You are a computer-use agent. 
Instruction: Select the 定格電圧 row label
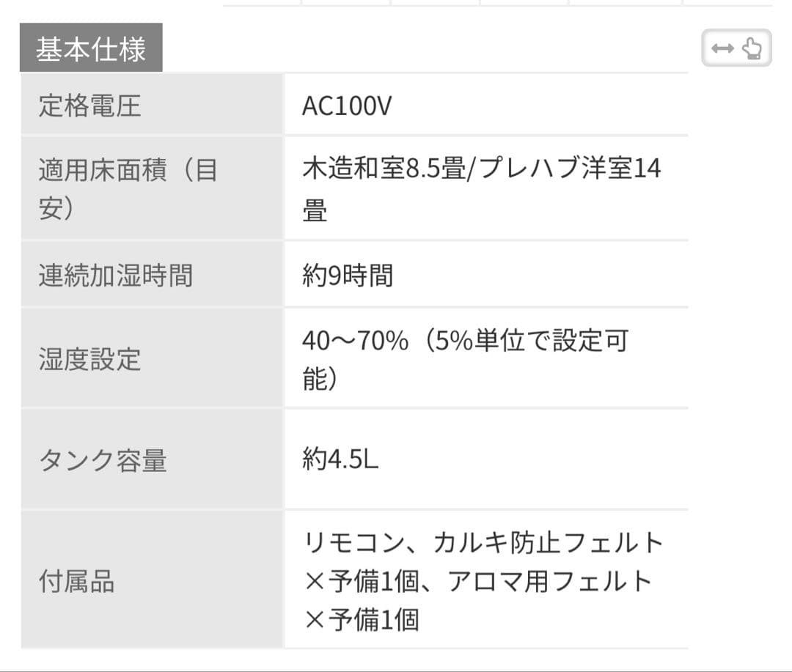(89, 106)
